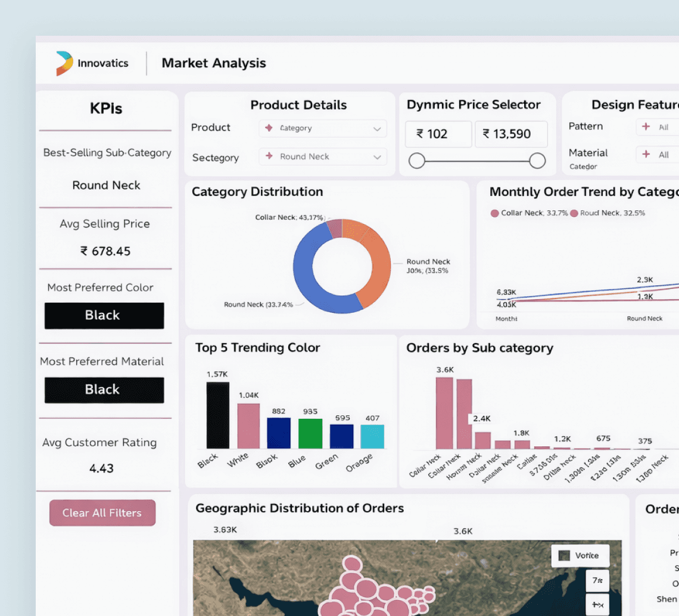Click the '675' sub category label
Viewport: 679px width, 616px height.
603,438
